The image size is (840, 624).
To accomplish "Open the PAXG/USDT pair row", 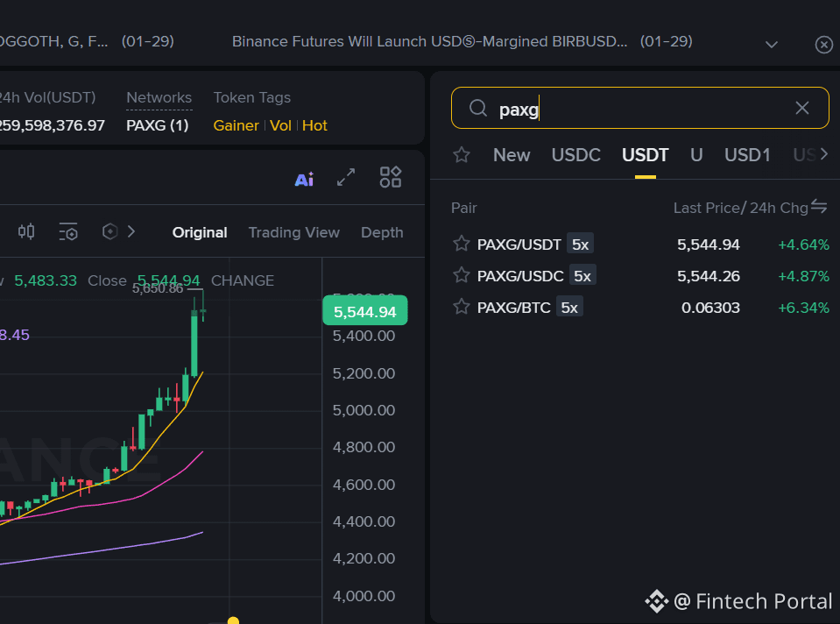I will click(640, 245).
